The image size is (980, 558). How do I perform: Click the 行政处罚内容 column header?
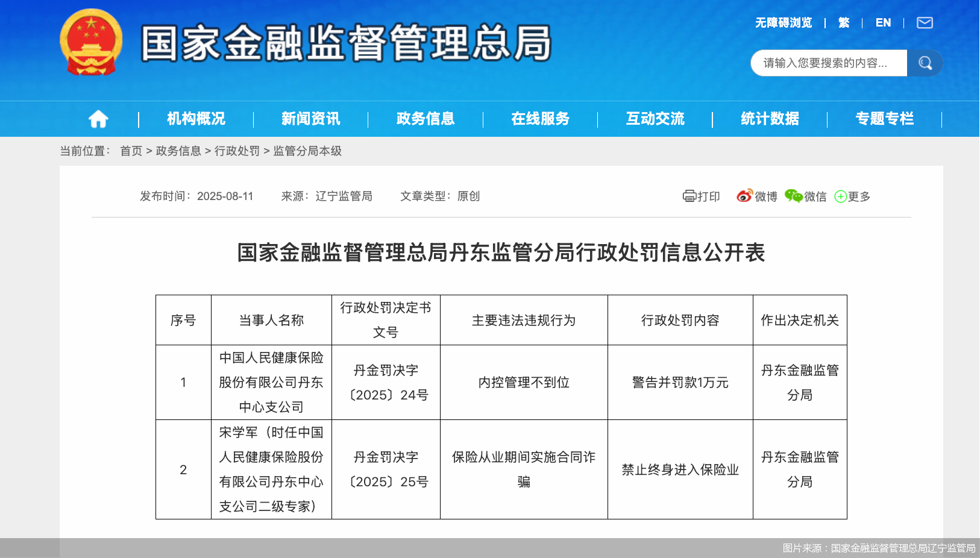(680, 320)
